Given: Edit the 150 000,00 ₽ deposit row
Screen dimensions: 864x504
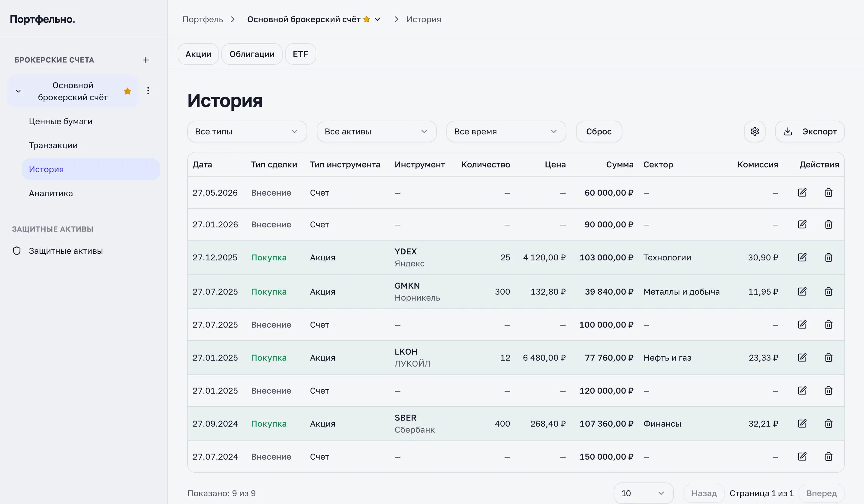Looking at the screenshot, I should coord(802,456).
